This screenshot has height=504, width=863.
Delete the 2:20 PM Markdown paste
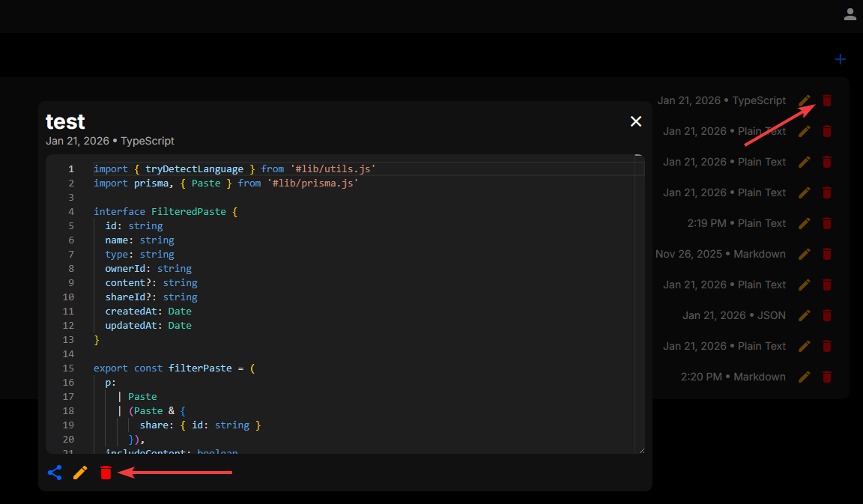coord(827,377)
